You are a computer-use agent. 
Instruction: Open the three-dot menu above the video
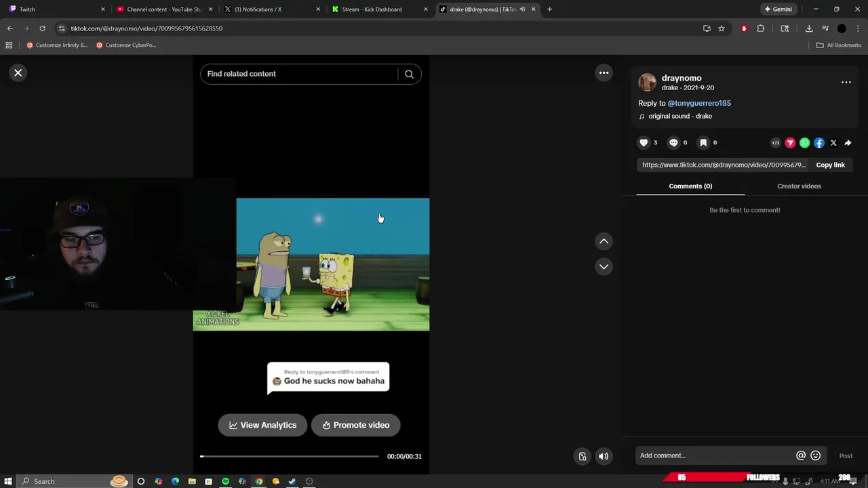click(604, 73)
